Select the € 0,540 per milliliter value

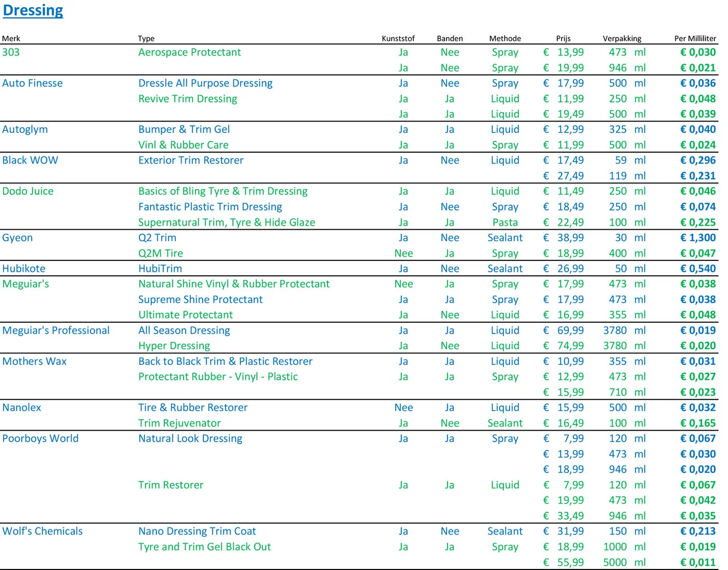(698, 269)
